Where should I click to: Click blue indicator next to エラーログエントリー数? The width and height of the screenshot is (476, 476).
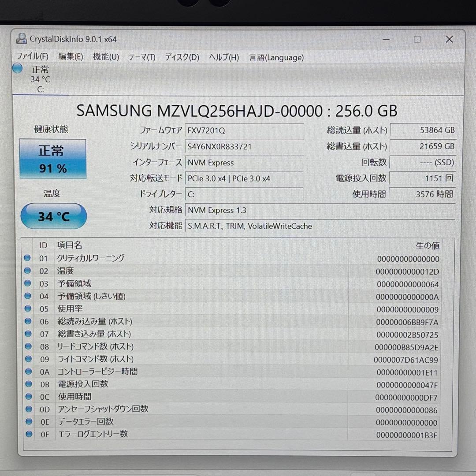pyautogui.click(x=28, y=434)
